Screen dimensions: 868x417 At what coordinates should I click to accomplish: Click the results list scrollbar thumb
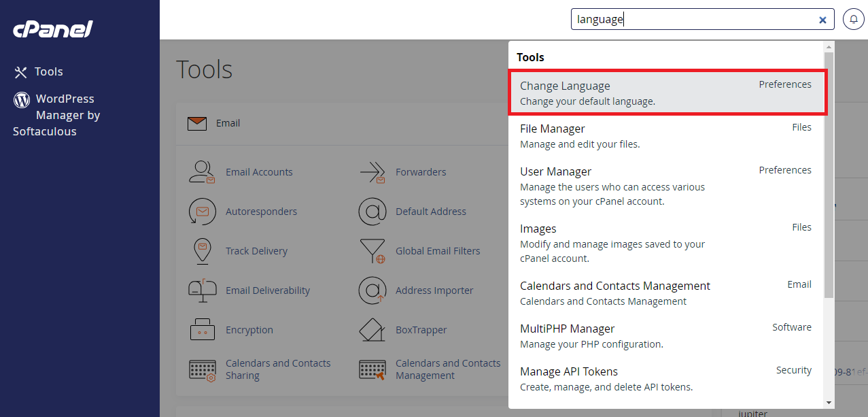(829, 176)
